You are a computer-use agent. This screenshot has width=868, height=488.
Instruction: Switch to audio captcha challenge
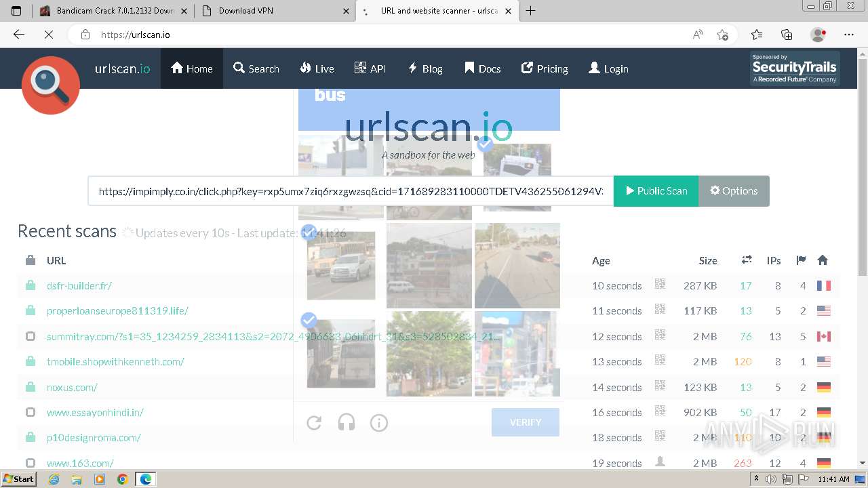pos(347,423)
